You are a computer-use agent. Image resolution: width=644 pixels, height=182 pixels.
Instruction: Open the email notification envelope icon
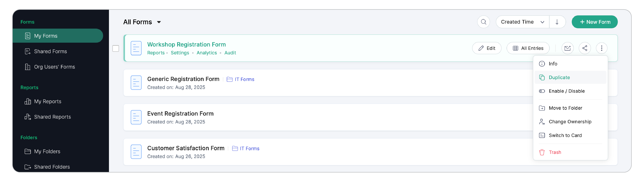567,48
